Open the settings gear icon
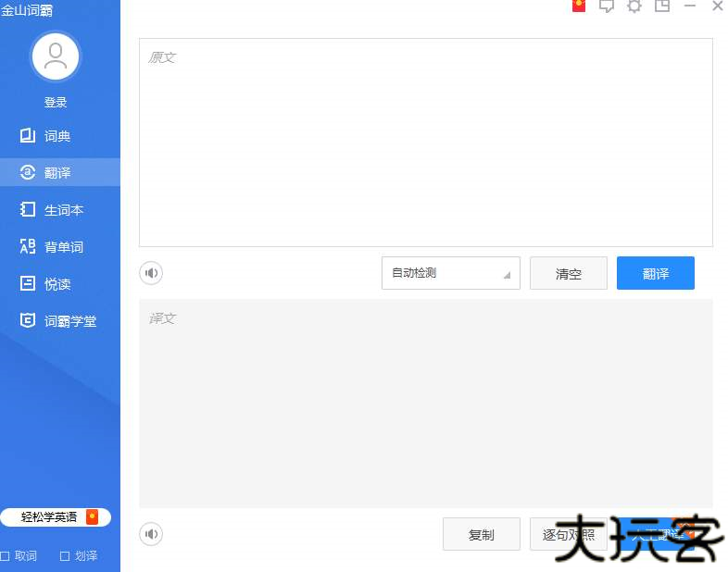Image resolution: width=728 pixels, height=572 pixels. pyautogui.click(x=634, y=6)
